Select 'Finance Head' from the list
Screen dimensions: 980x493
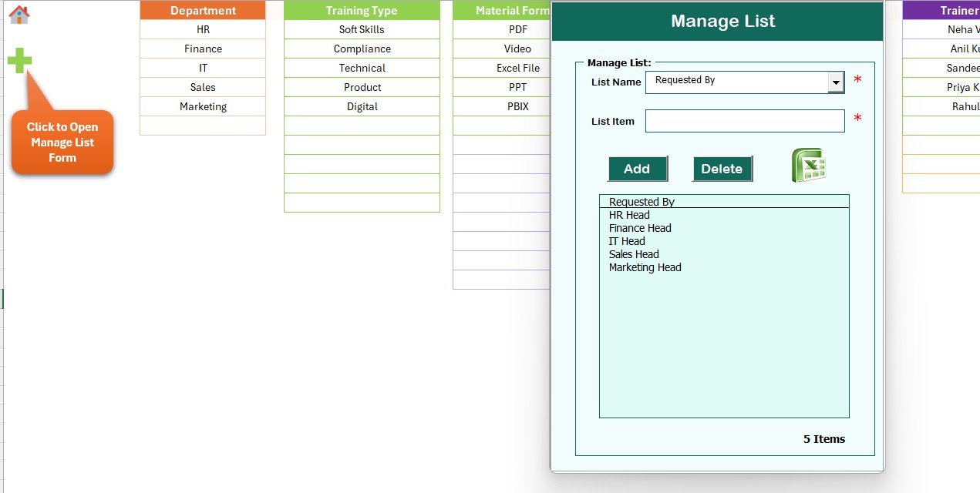tap(640, 228)
